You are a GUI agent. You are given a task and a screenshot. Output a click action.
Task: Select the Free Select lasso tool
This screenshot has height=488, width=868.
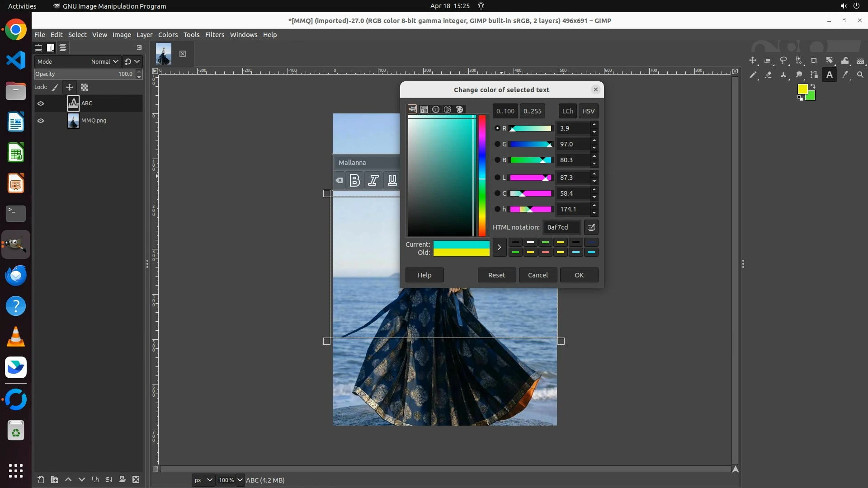tap(783, 61)
